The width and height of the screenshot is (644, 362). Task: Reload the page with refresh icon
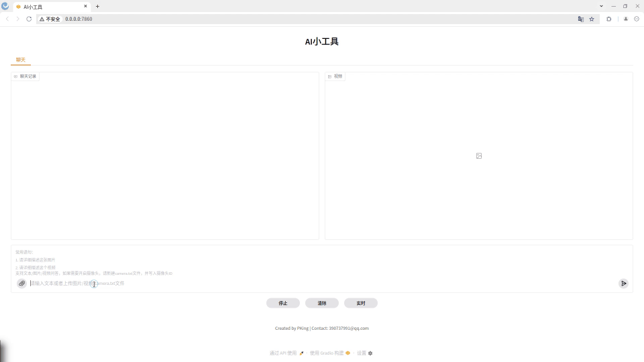tap(29, 19)
